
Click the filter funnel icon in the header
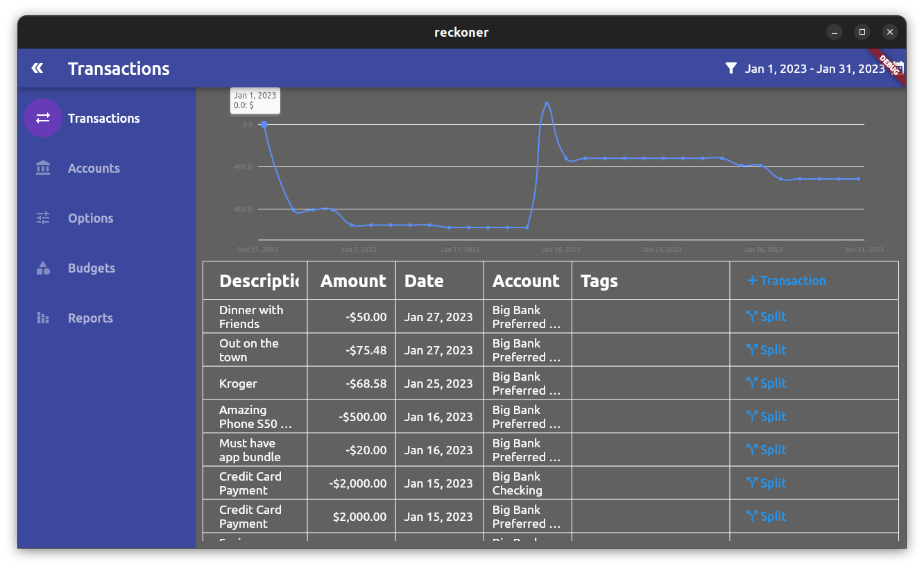(730, 68)
